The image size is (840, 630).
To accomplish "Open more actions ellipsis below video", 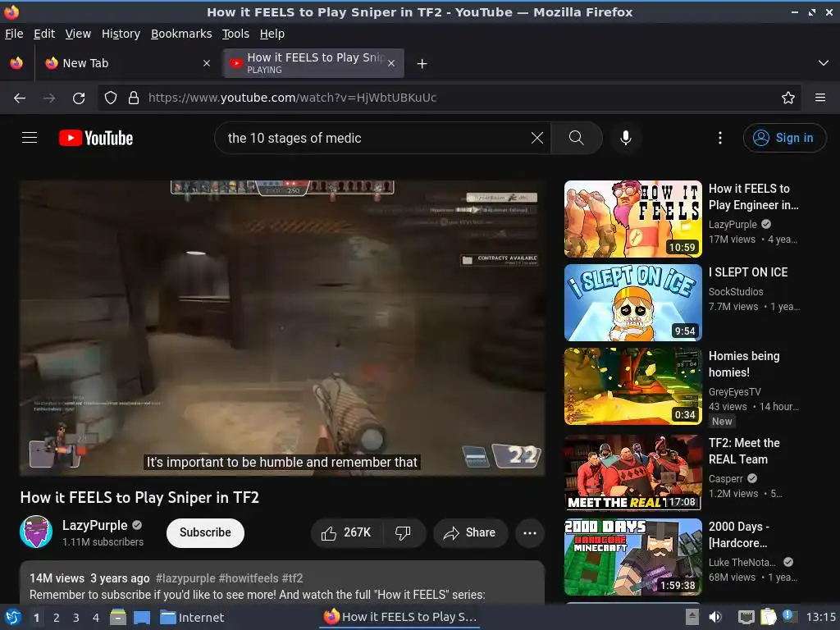I will [530, 532].
